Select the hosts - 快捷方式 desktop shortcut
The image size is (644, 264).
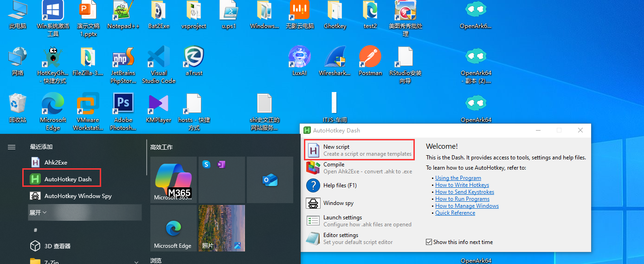(x=194, y=112)
